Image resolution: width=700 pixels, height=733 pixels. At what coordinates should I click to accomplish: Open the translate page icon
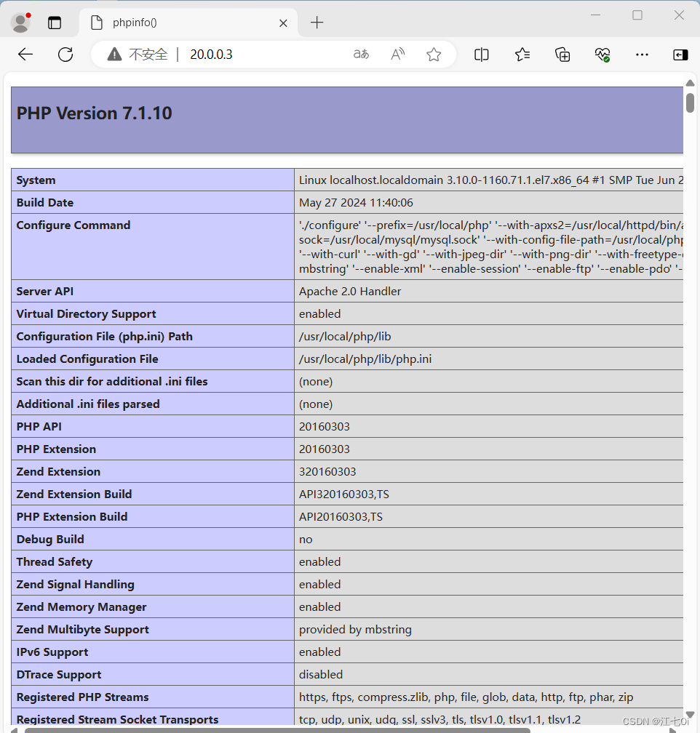(361, 55)
